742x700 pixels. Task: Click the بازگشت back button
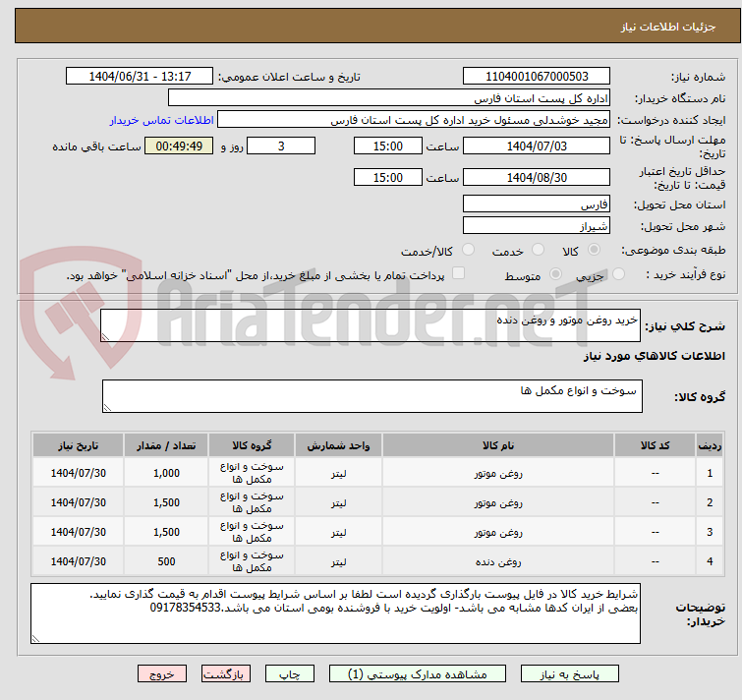point(226,674)
